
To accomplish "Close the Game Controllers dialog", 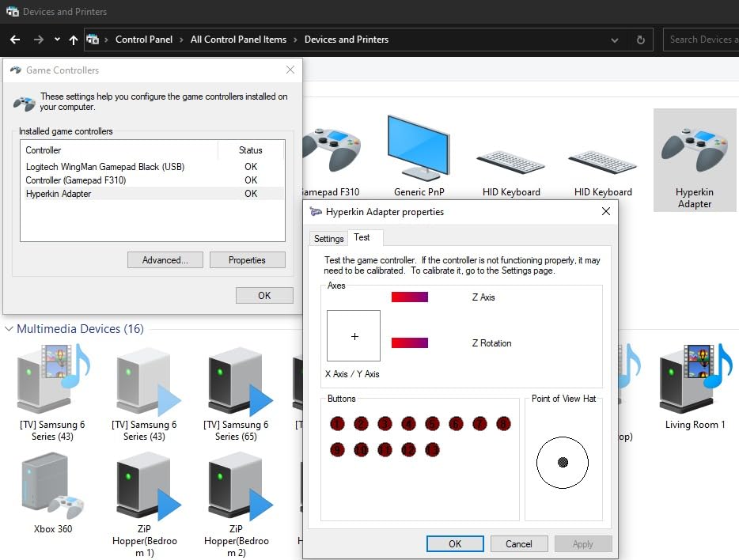I will [290, 70].
